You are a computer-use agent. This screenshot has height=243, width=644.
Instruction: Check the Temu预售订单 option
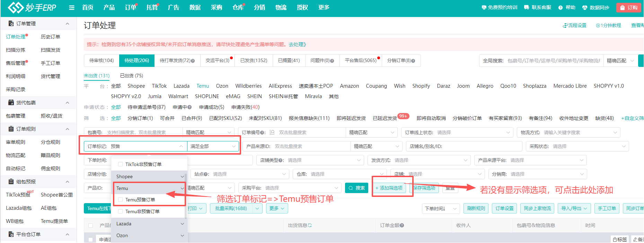(121, 200)
